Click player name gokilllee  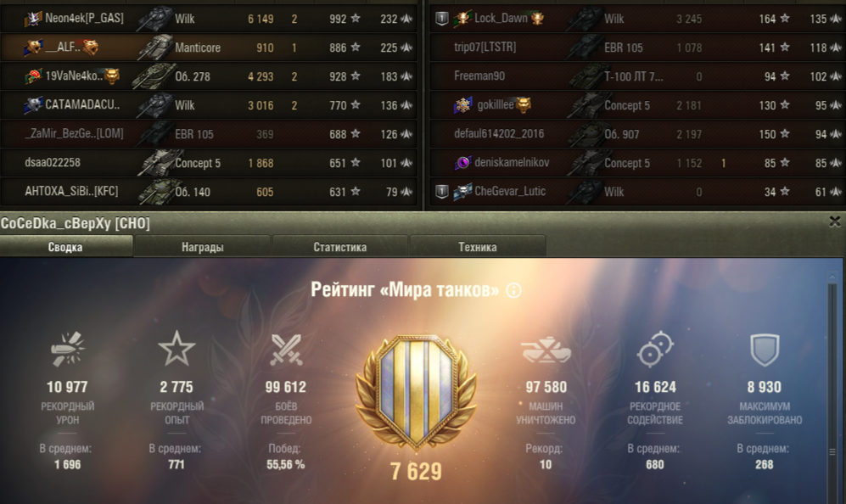[496, 104]
